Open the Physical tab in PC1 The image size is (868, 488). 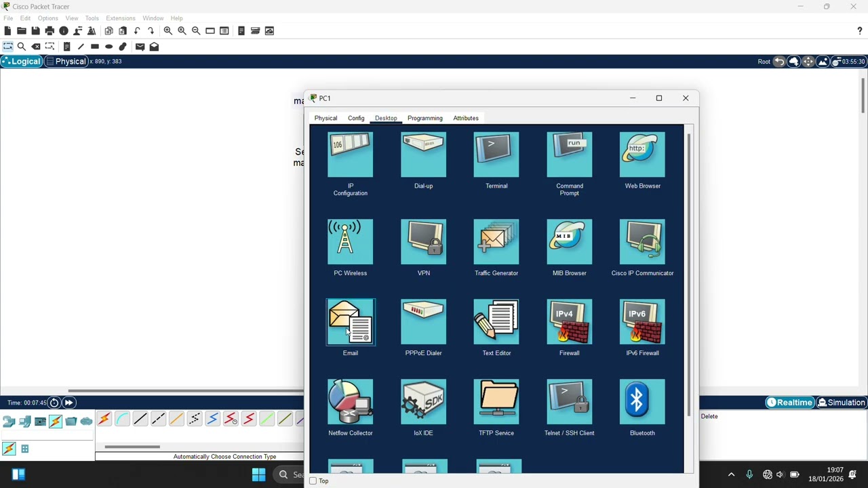pyautogui.click(x=325, y=118)
